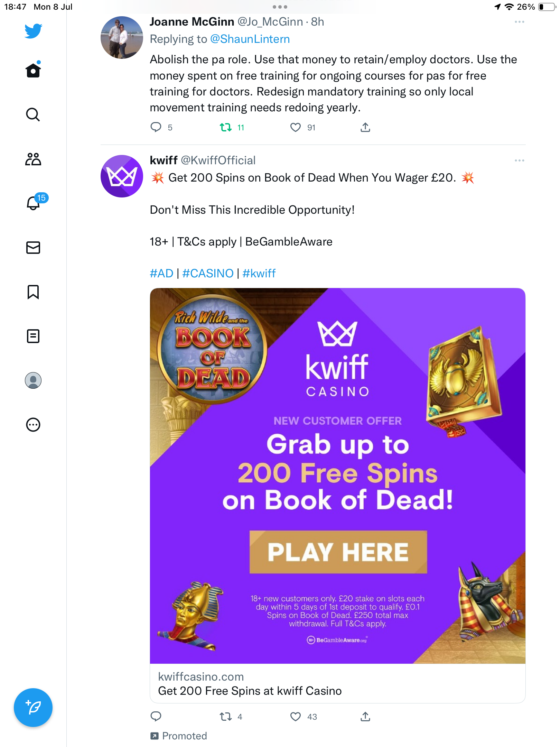The height and width of the screenshot is (747, 560).
Task: Expand the More circle menu in sidebar
Action: 33,425
